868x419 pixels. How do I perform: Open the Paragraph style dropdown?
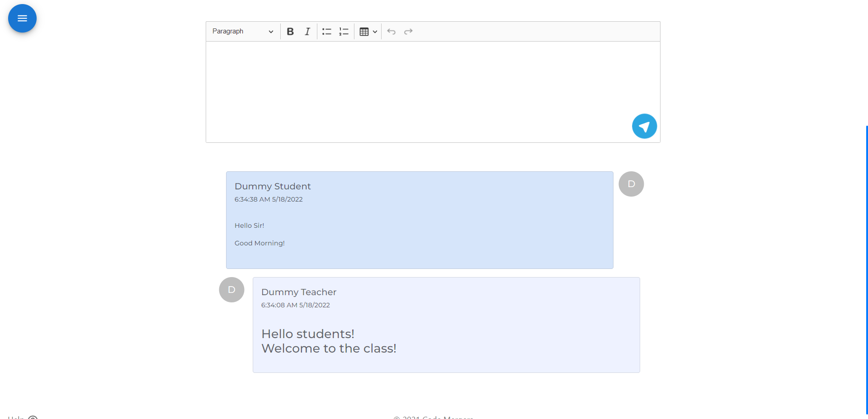[243, 31]
